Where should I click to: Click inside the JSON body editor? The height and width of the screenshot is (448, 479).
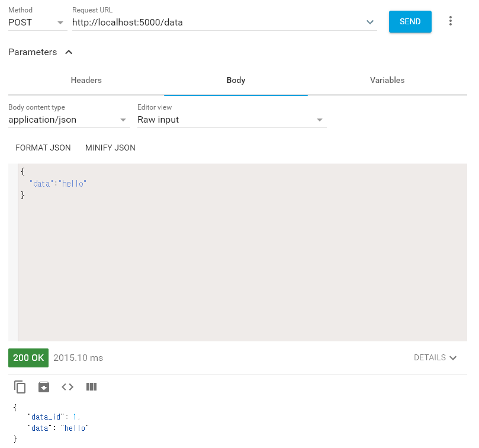coord(242,252)
